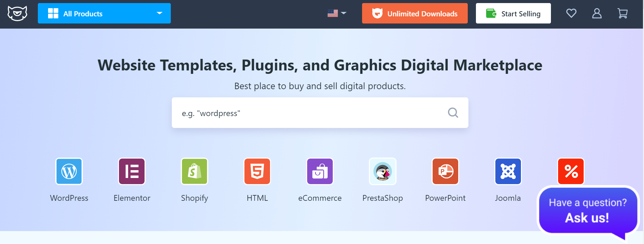The height and width of the screenshot is (244, 644).
Task: Open the shopping cart icon
Action: [x=623, y=13]
